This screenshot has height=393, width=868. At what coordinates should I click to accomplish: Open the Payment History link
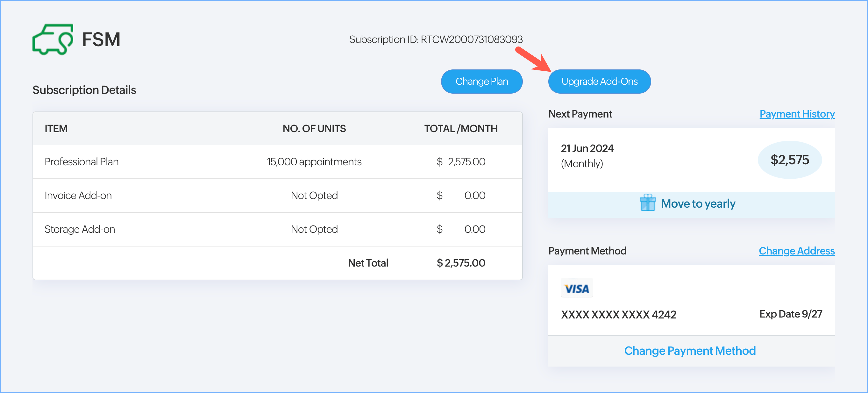pos(797,114)
